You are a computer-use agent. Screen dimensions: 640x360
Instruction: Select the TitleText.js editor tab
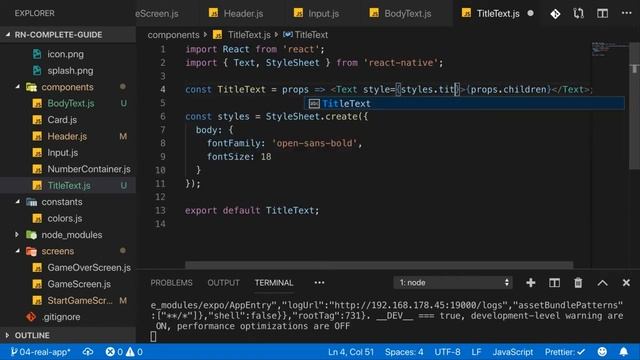point(498,13)
